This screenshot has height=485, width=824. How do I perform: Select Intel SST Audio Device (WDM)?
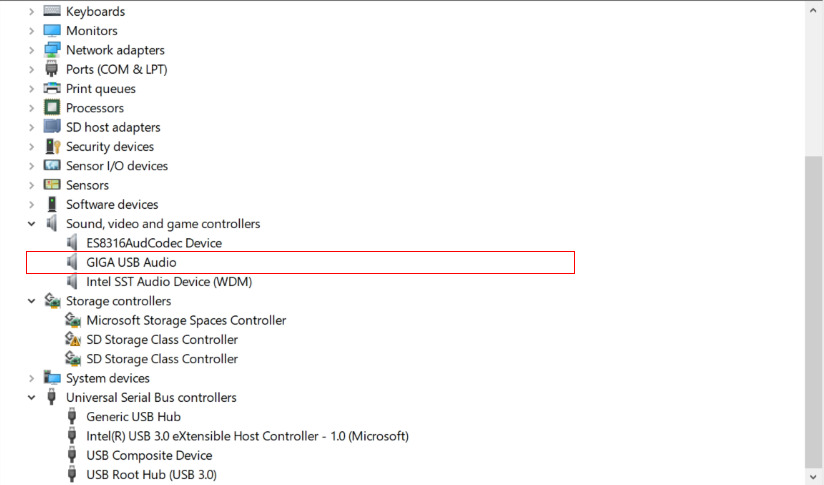click(x=168, y=282)
